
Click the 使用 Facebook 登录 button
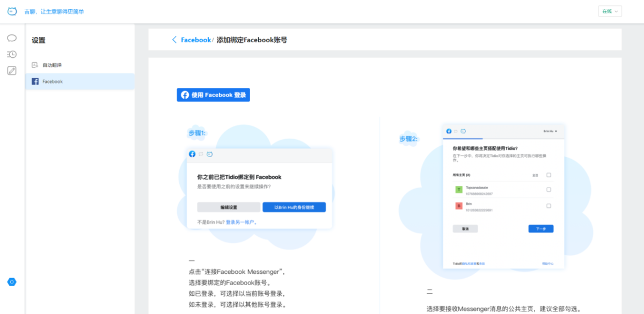(213, 95)
